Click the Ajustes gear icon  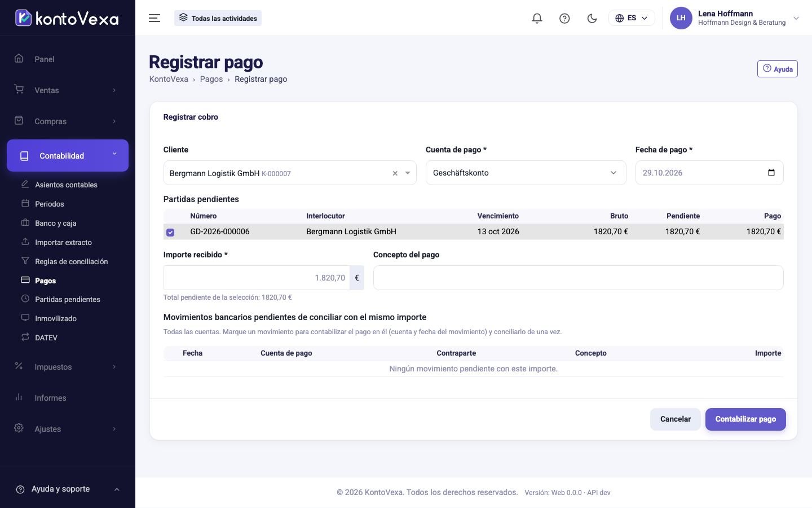tap(19, 428)
